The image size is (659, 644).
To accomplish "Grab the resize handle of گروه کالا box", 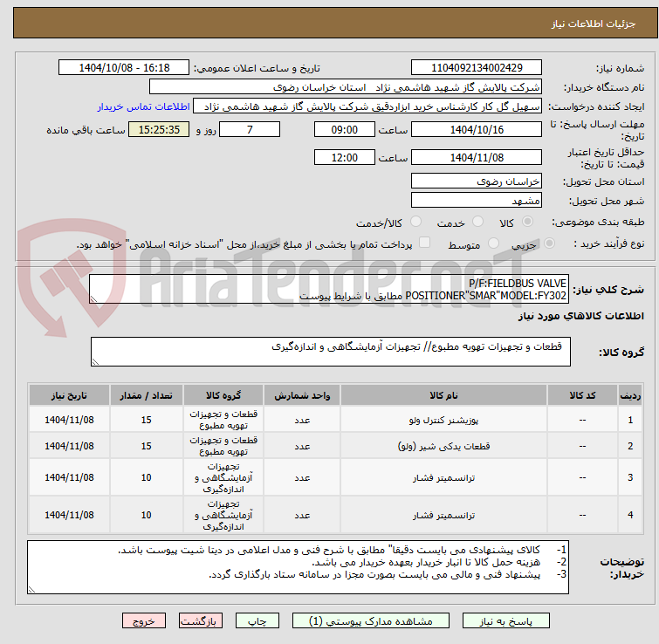I will (x=95, y=361).
